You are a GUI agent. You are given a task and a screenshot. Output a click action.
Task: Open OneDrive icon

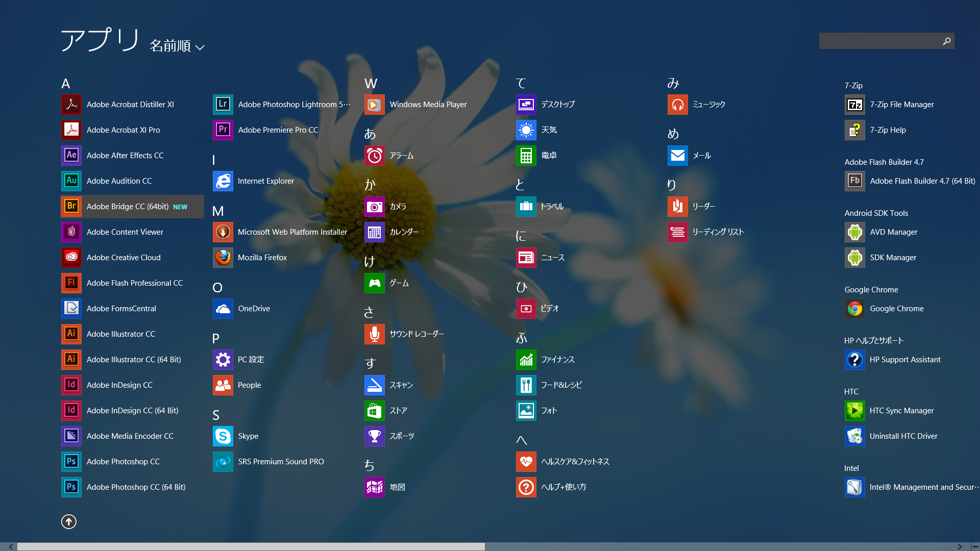pyautogui.click(x=223, y=309)
